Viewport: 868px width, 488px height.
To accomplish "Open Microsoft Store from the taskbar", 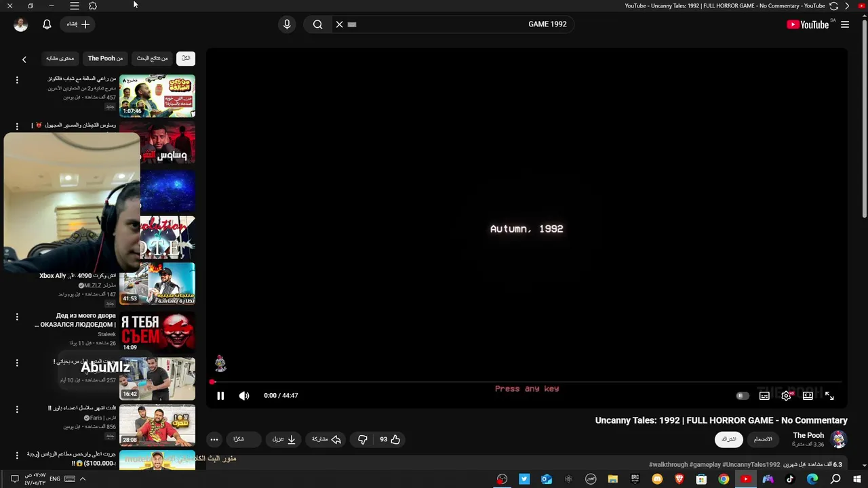I will (x=701, y=479).
